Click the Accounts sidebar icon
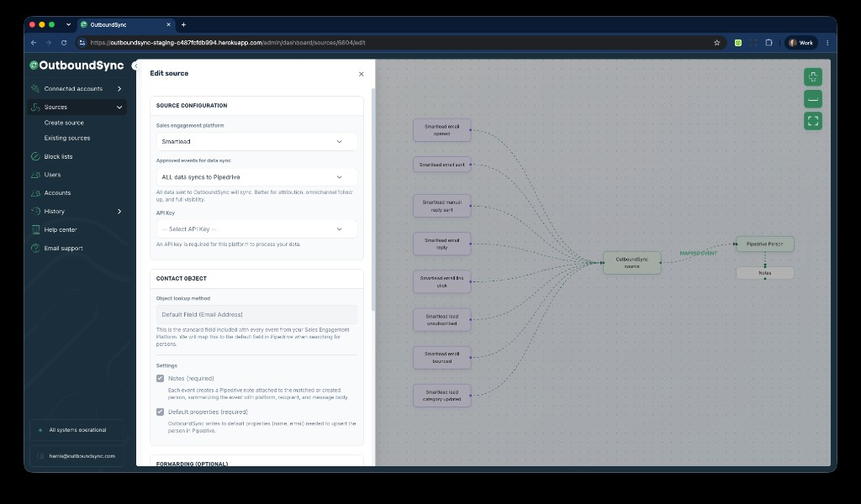Viewport: 861px width, 504px height. [x=35, y=193]
